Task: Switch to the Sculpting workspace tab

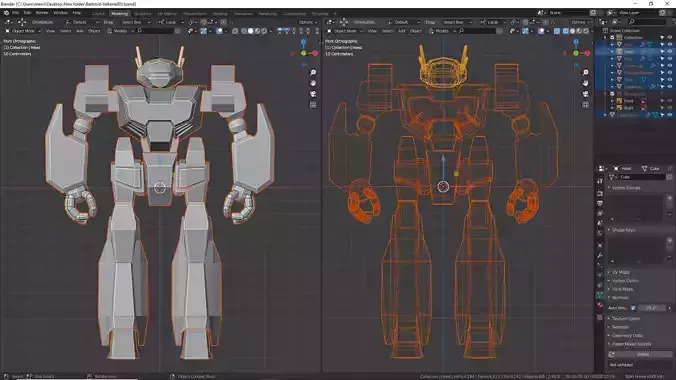Action: coord(143,14)
